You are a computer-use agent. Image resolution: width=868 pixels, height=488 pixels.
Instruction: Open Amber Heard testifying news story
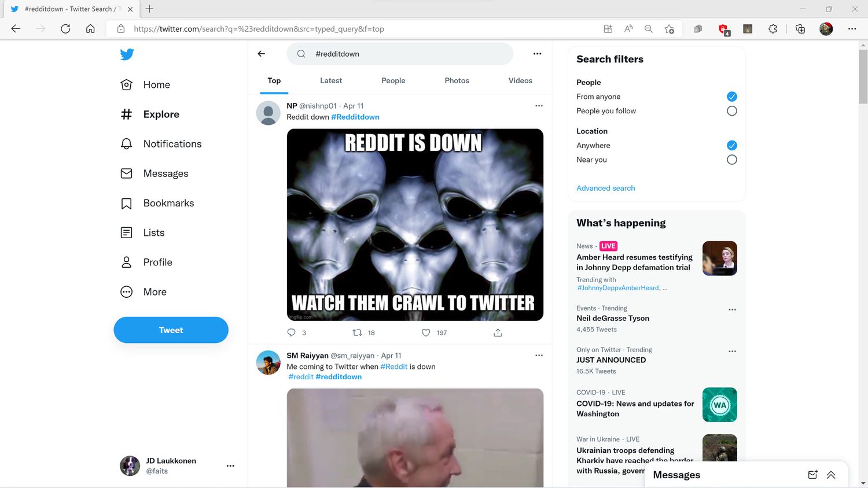[x=634, y=262]
